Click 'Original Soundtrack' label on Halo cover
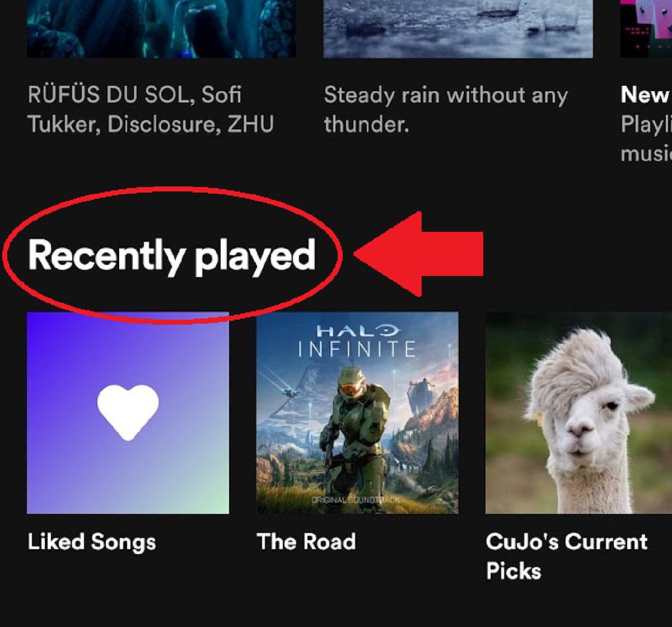This screenshot has width=672, height=627. tap(356, 500)
